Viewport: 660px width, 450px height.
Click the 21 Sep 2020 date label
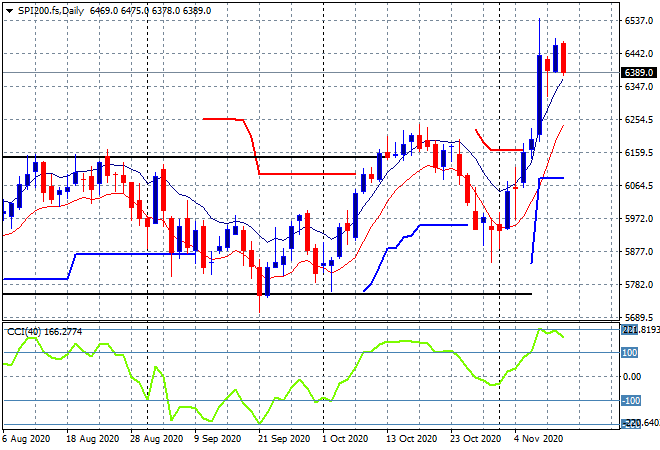pos(284,439)
